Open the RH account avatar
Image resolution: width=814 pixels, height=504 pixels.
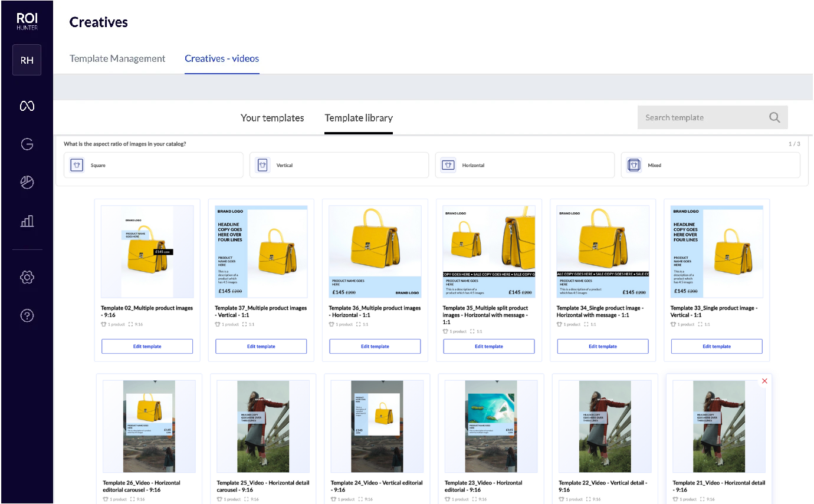click(27, 60)
